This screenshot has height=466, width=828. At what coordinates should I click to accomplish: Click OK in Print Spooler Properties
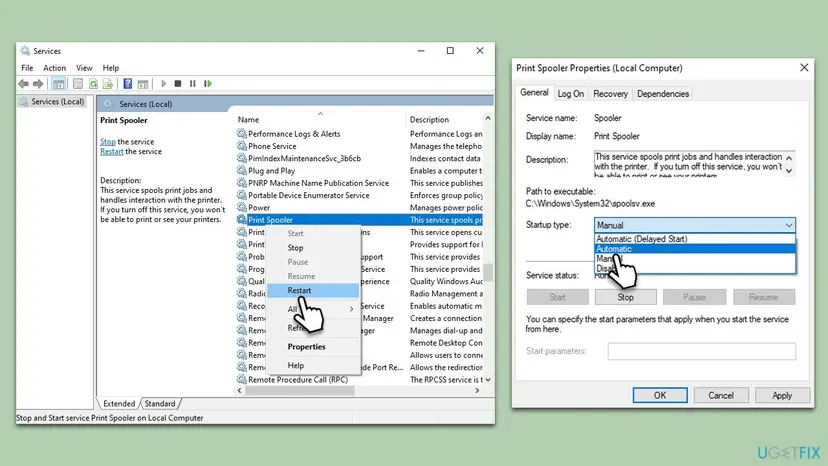click(x=660, y=395)
